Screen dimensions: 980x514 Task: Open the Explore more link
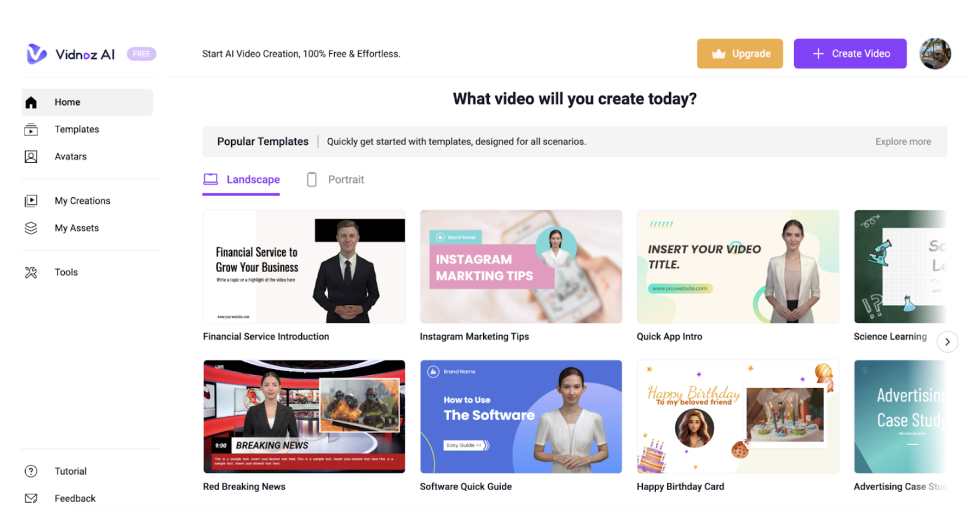903,142
